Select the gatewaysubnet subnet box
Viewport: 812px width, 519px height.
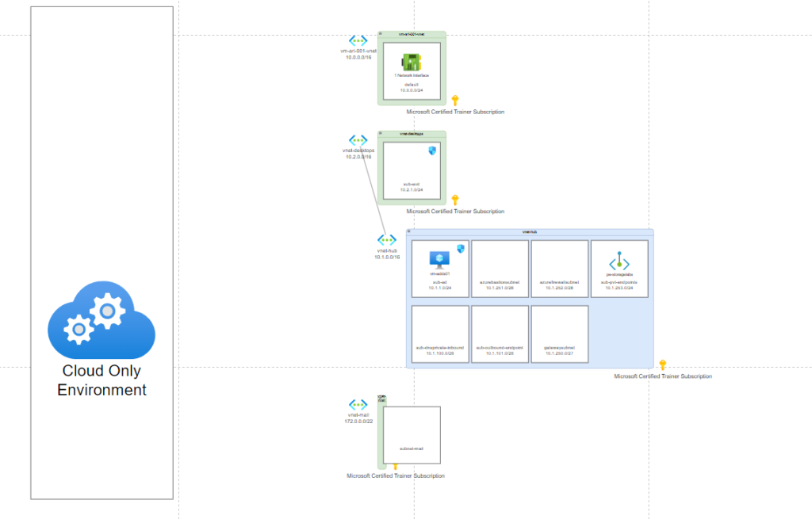559,334
